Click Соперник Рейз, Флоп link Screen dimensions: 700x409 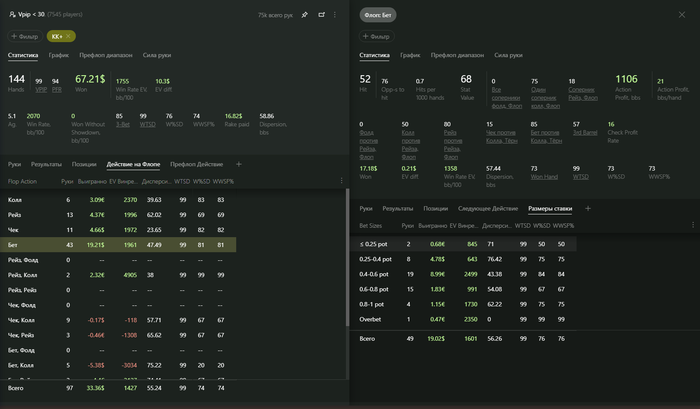point(583,94)
